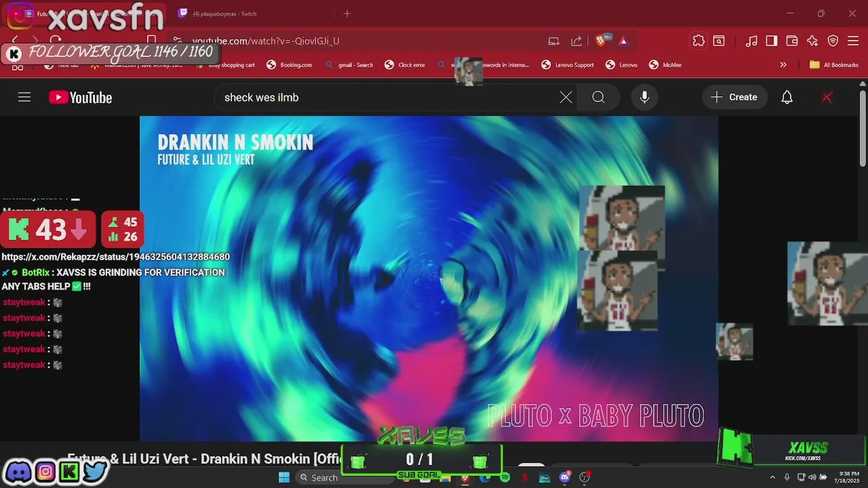868x488 pixels.
Task: Open the Windows Start menu
Action: tap(284, 477)
